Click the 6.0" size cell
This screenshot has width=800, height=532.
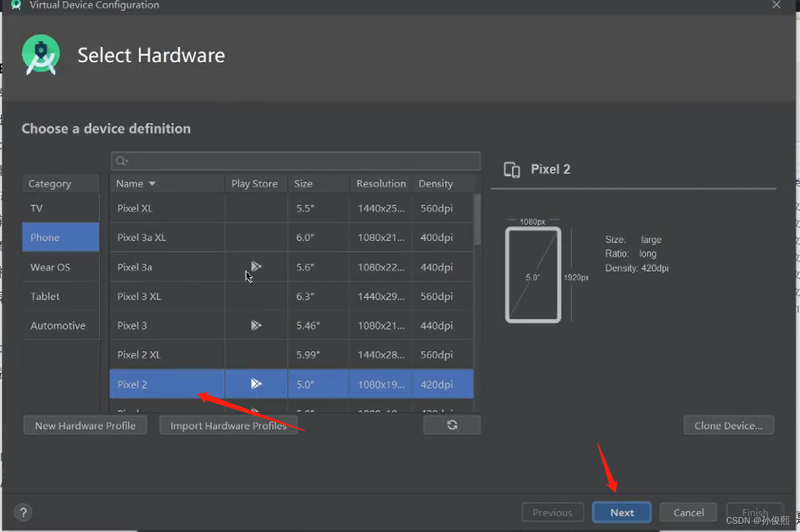click(x=319, y=237)
